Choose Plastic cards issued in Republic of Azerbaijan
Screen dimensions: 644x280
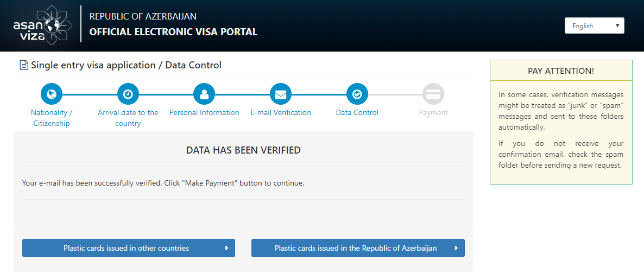358,248
